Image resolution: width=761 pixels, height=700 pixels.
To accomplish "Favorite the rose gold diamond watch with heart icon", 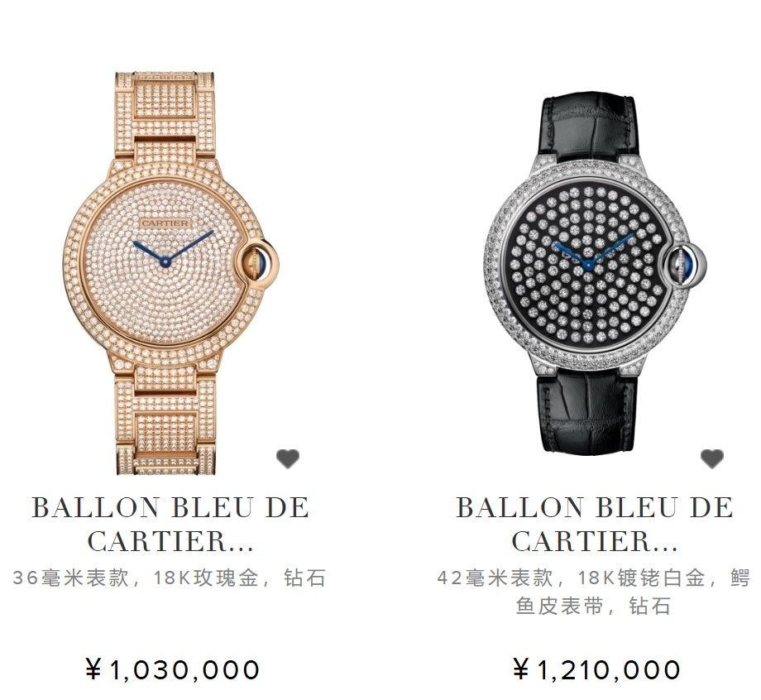I will (288, 458).
